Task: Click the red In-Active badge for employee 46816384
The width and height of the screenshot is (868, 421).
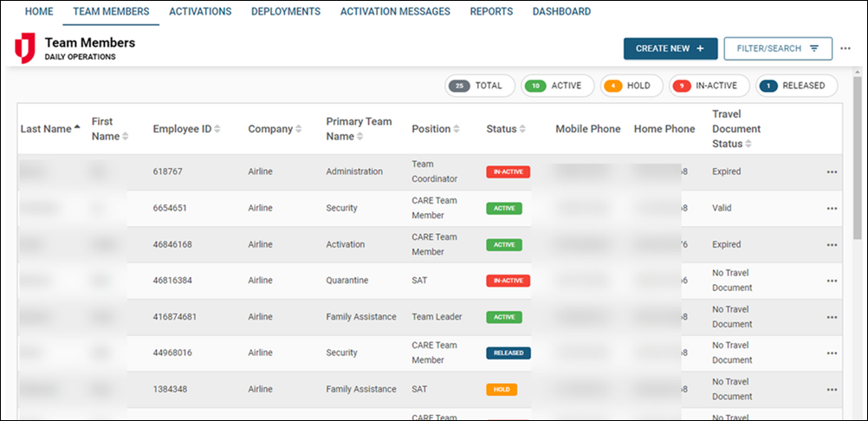Action: (508, 281)
